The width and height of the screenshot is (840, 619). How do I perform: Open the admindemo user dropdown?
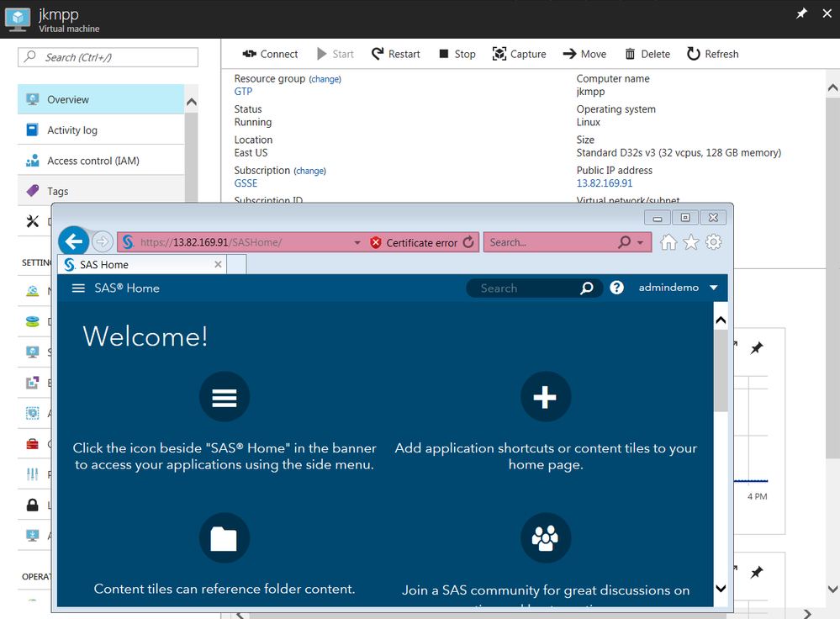click(678, 288)
